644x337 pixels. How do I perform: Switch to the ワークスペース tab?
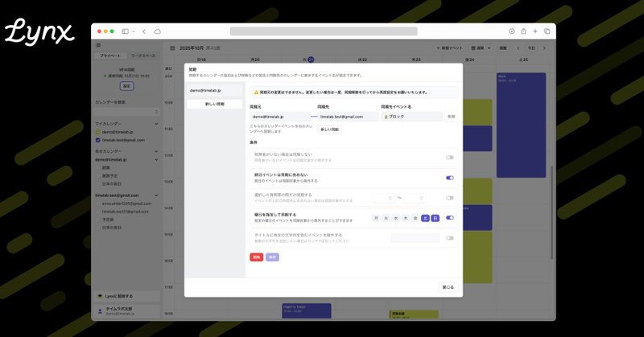[143, 55]
